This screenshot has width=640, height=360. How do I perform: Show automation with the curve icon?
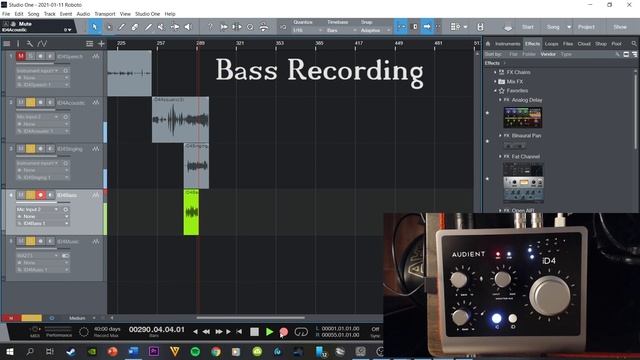point(42,44)
